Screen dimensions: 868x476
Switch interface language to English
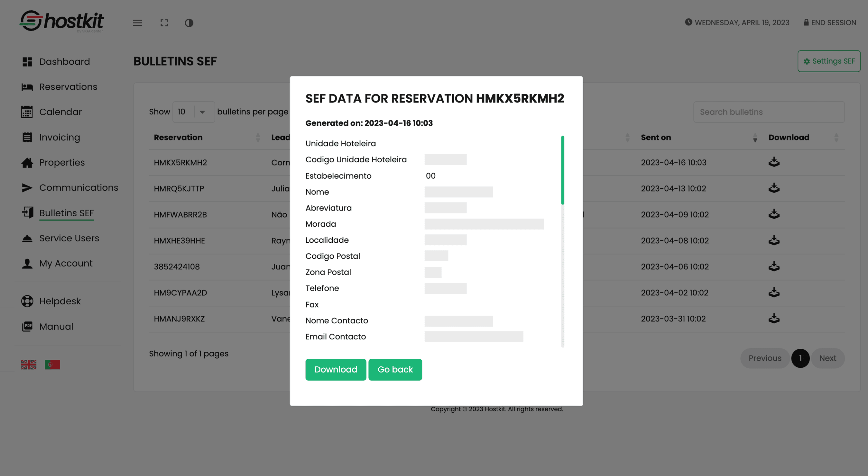point(29,364)
